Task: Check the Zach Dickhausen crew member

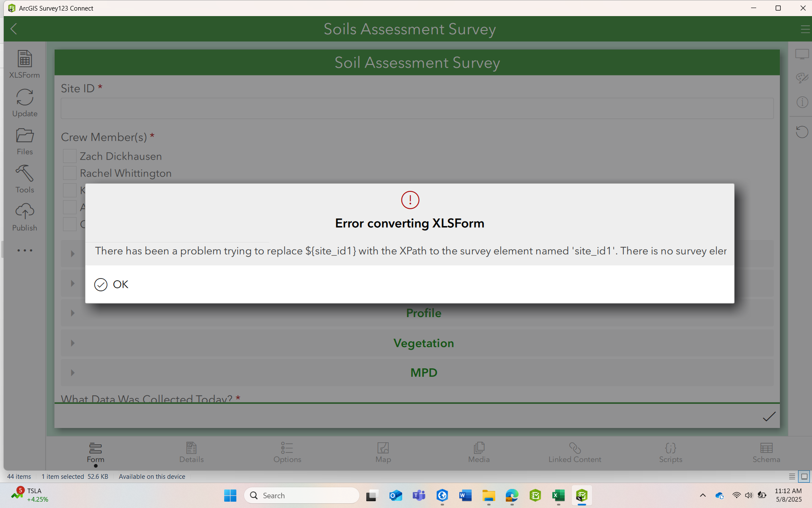Action: 69,156
